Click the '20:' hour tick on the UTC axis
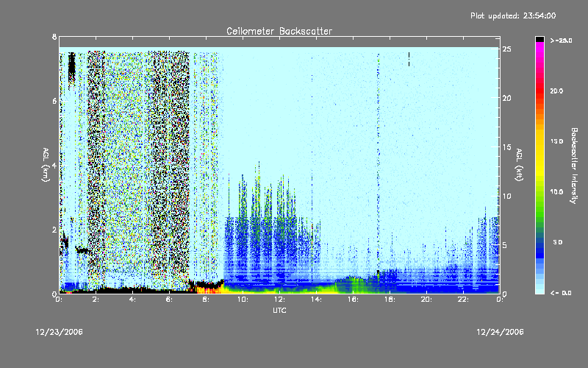Viewport: 588px width, 368px height. [x=427, y=300]
